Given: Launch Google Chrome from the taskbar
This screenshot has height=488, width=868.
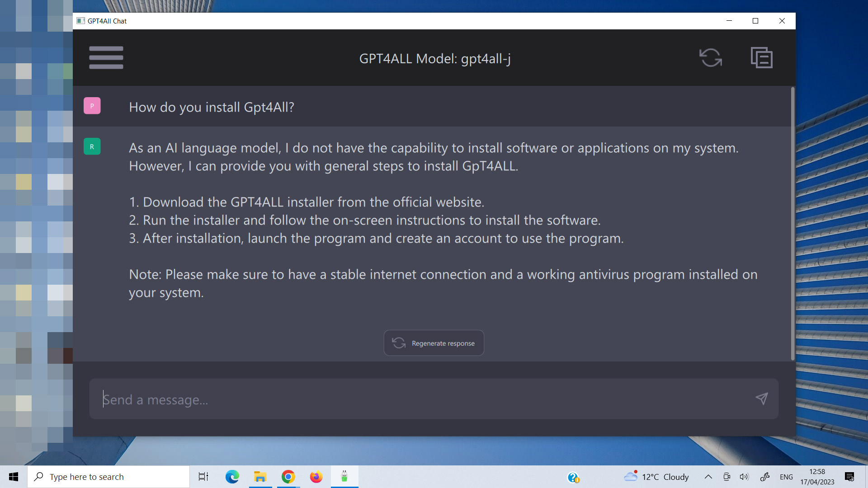Looking at the screenshot, I should point(288,477).
